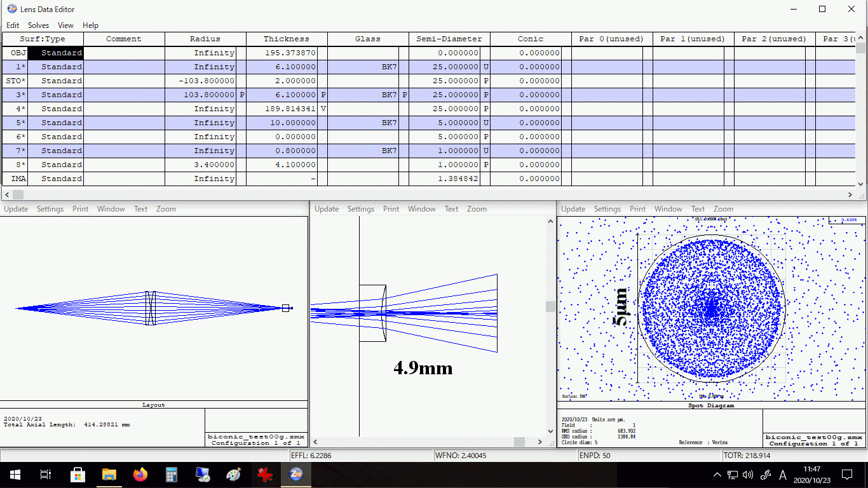Click the IME input mode indicator A
868x488 pixels.
(x=783, y=475)
